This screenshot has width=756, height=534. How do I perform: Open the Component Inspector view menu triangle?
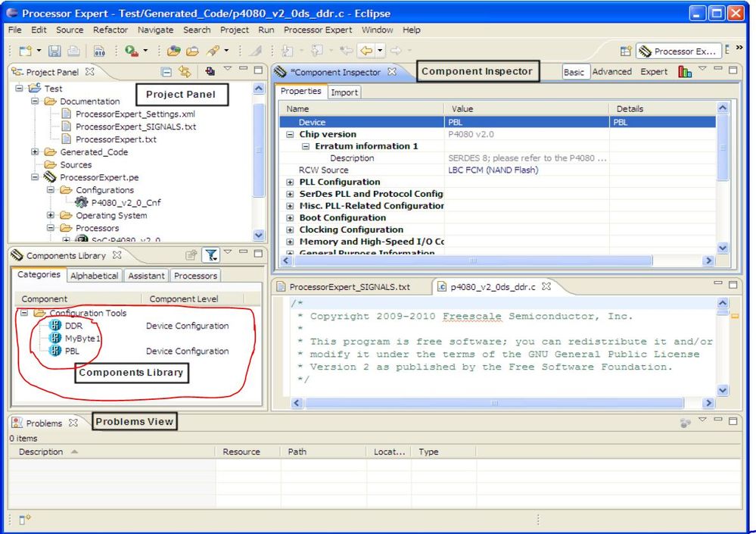click(702, 68)
